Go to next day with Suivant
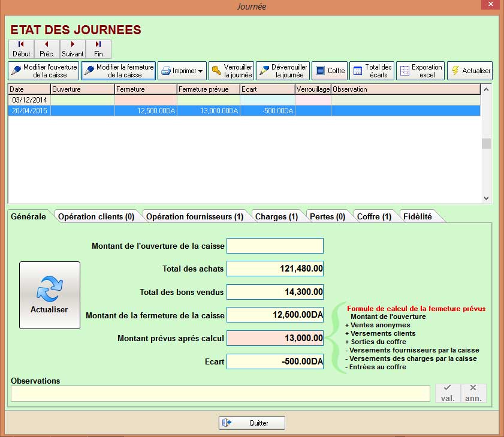The height and width of the screenshot is (437, 504). coord(73,49)
